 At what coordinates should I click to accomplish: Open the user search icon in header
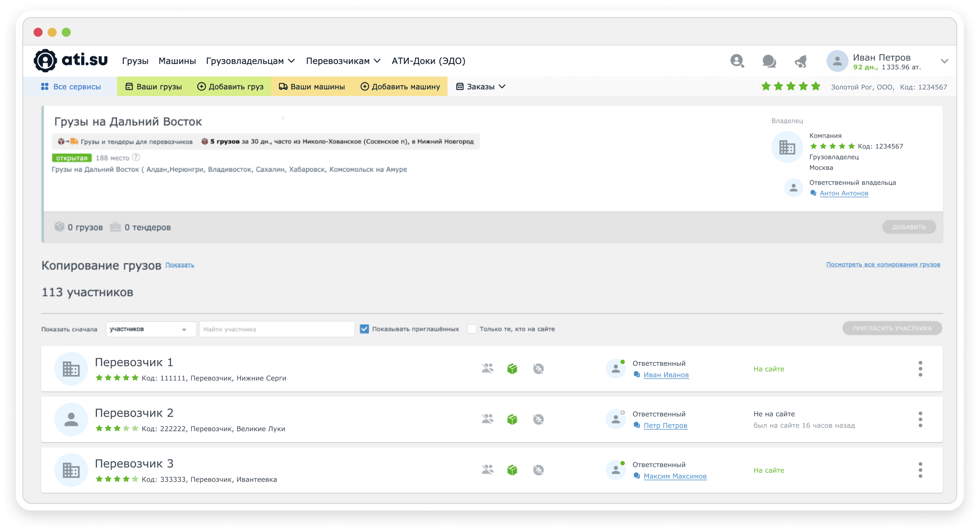tap(737, 61)
